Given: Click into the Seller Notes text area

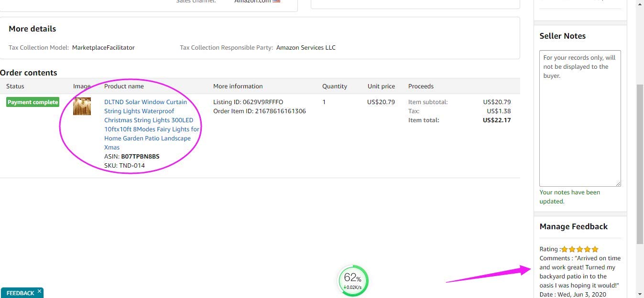Looking at the screenshot, I should (580, 118).
